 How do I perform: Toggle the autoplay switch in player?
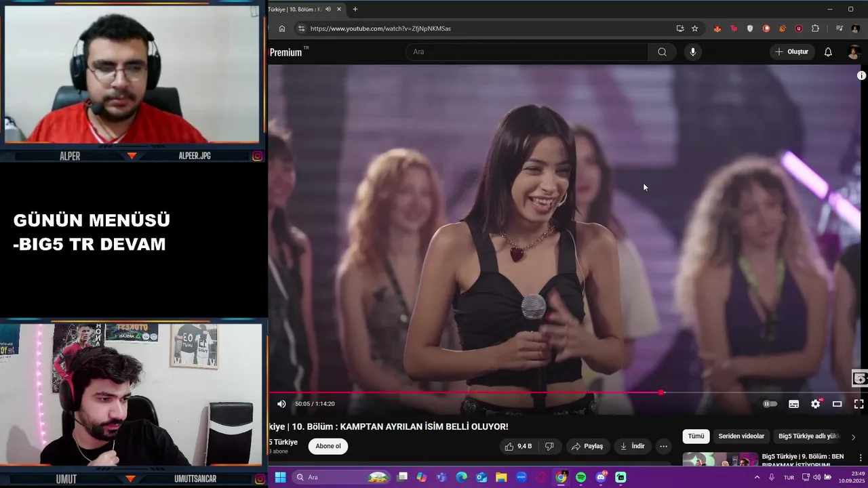770,404
